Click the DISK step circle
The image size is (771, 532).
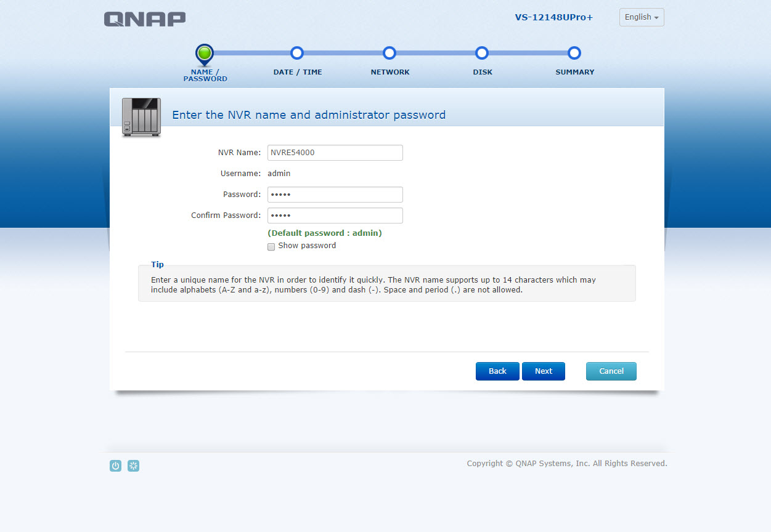coord(482,53)
